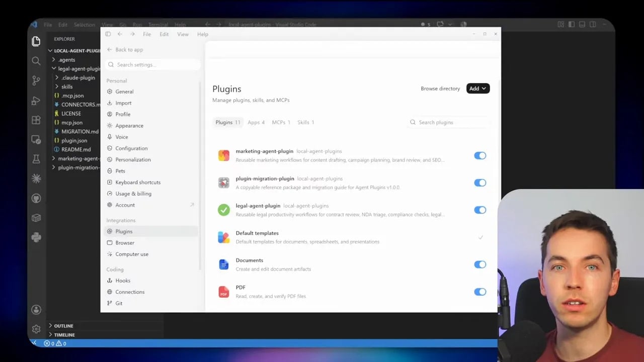Open plugin.json file in Explorer
The height and width of the screenshot is (362, 644).
coord(74,140)
